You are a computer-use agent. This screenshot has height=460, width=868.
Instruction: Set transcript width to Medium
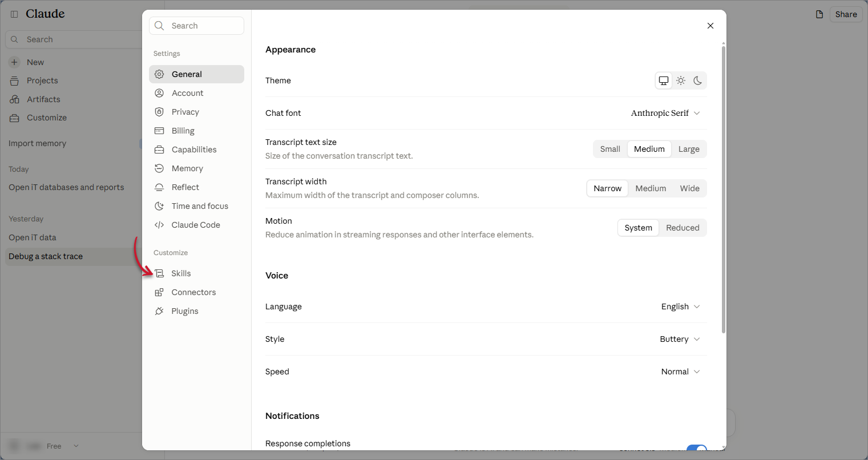(x=651, y=188)
